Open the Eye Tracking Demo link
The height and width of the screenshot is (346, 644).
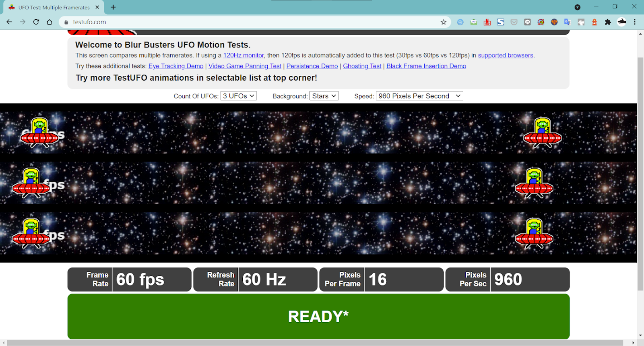(176, 66)
